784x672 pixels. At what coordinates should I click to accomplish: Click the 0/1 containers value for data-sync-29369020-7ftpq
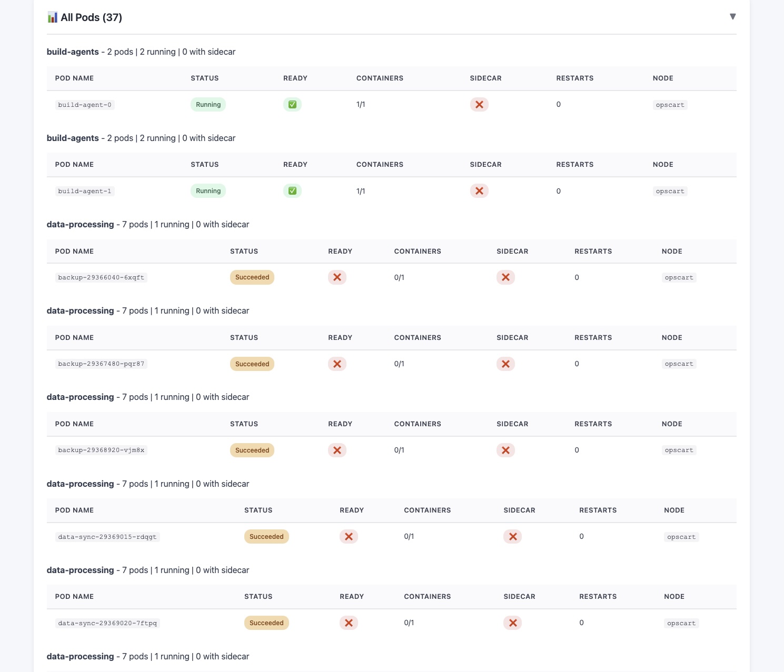409,623
